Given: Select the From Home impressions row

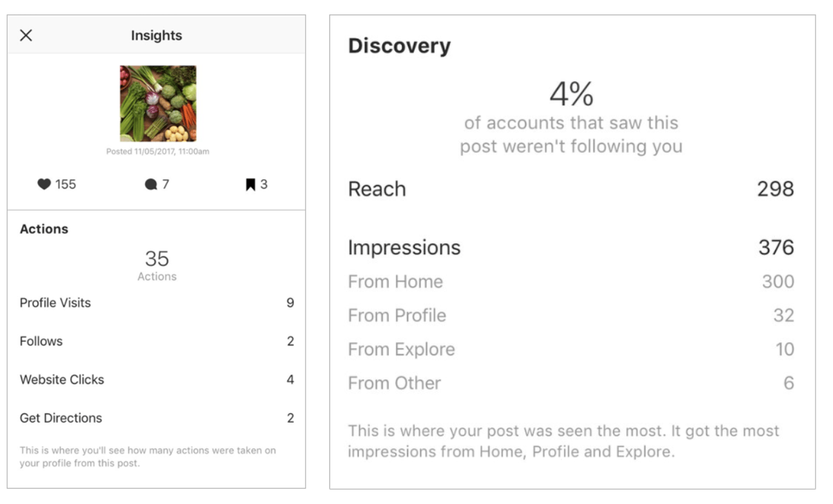Looking at the screenshot, I should (395, 282).
